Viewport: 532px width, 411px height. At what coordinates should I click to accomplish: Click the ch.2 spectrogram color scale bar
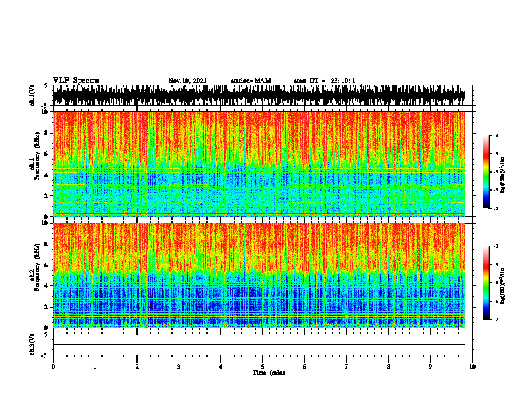[x=486, y=283]
